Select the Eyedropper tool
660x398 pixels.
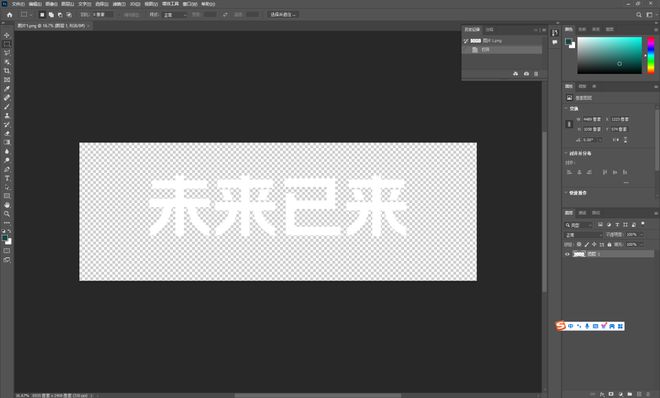[7, 89]
